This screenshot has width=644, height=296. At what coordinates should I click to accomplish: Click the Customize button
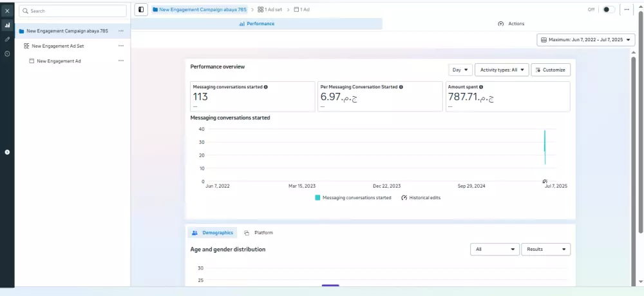point(551,70)
